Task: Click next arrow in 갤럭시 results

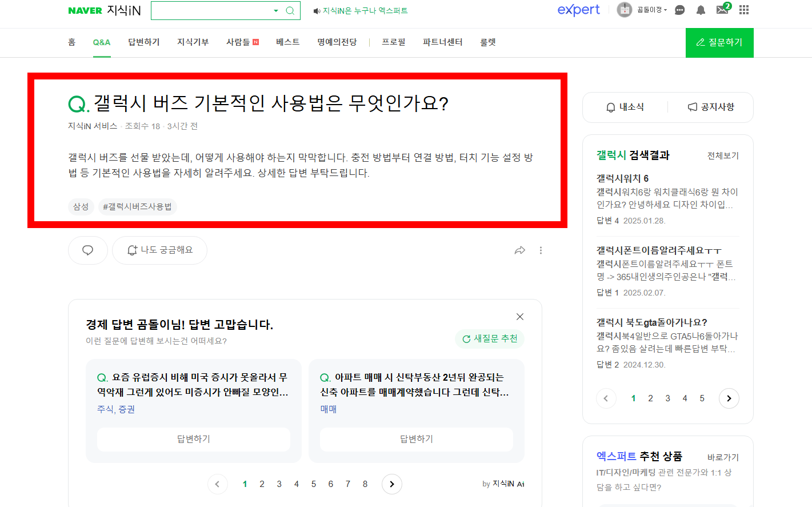Action: pyautogui.click(x=729, y=398)
